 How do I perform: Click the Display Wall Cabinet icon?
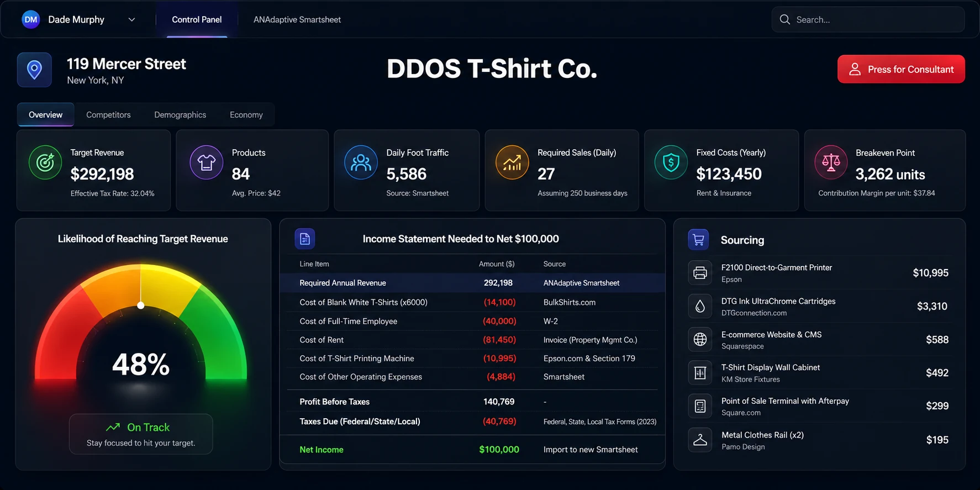(x=700, y=373)
